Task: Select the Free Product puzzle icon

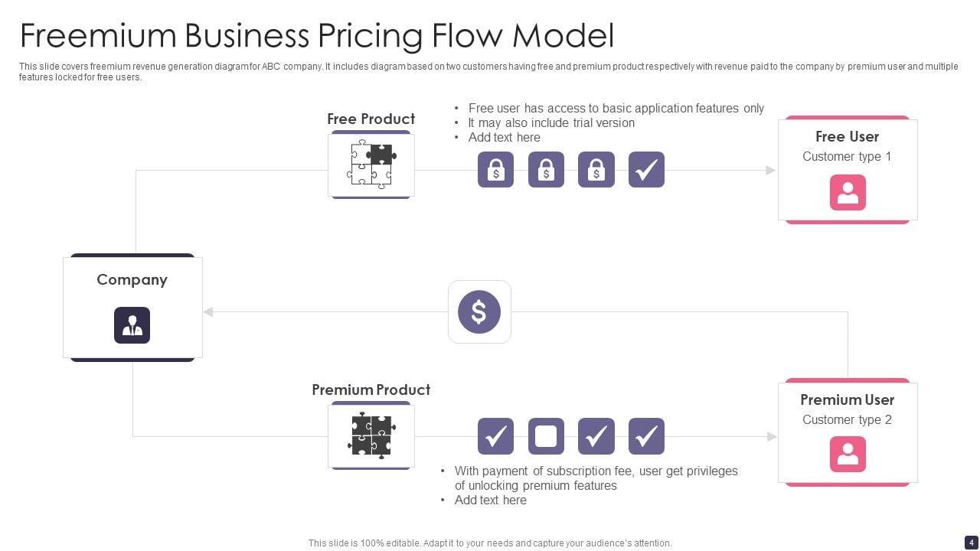Action: [371, 165]
